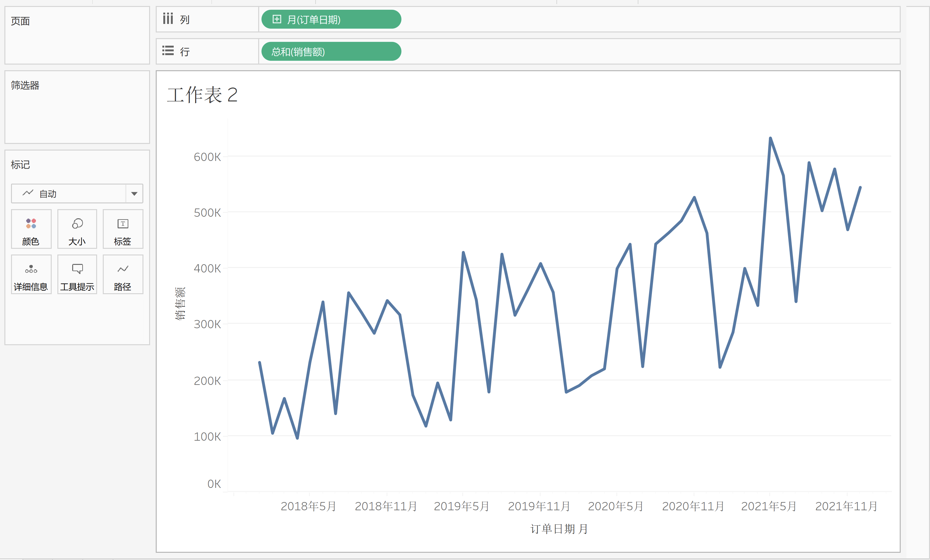Click the 2019年5月 axis date label
The height and width of the screenshot is (560, 930).
click(x=462, y=506)
